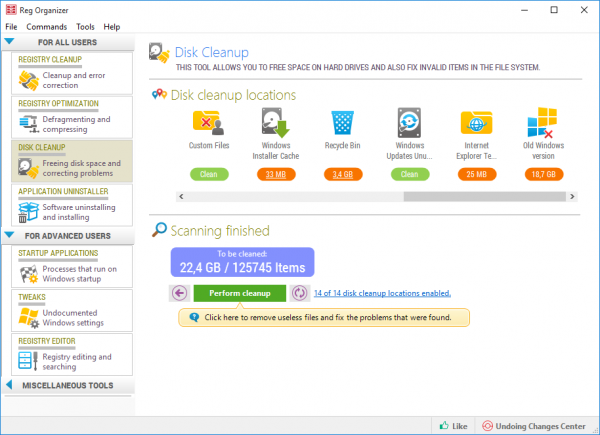Click the Registry Optimization heading label

tap(58, 104)
